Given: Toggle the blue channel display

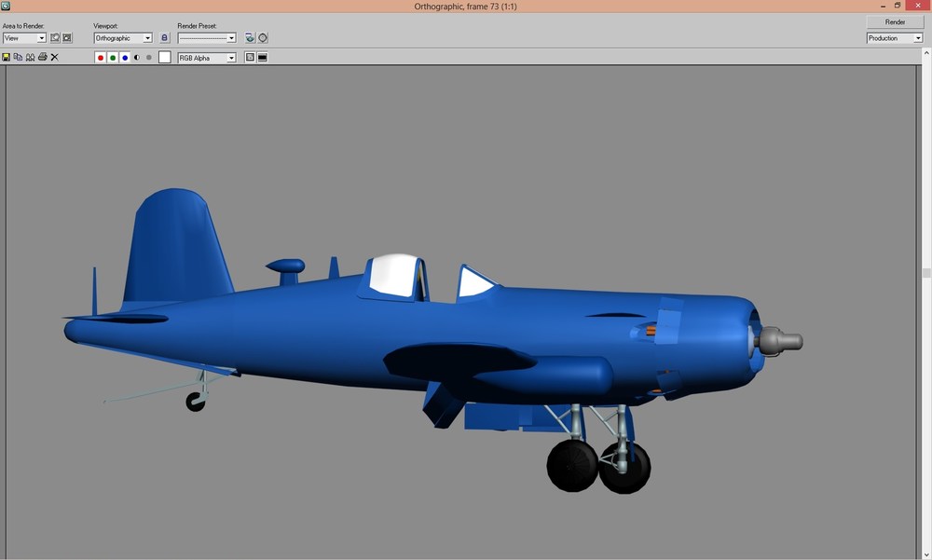Looking at the screenshot, I should click(x=125, y=58).
